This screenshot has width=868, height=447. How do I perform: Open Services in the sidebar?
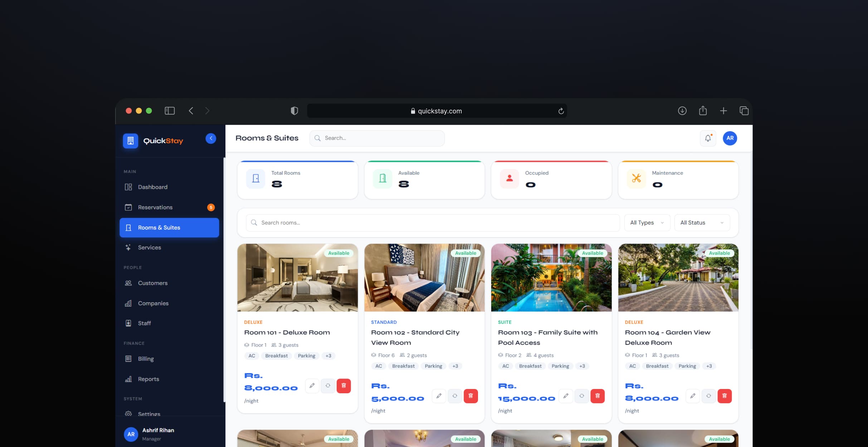click(169, 247)
